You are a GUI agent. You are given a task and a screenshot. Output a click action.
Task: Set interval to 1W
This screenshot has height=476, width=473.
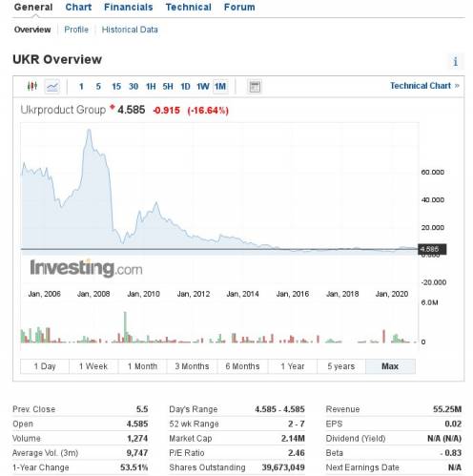(x=202, y=86)
